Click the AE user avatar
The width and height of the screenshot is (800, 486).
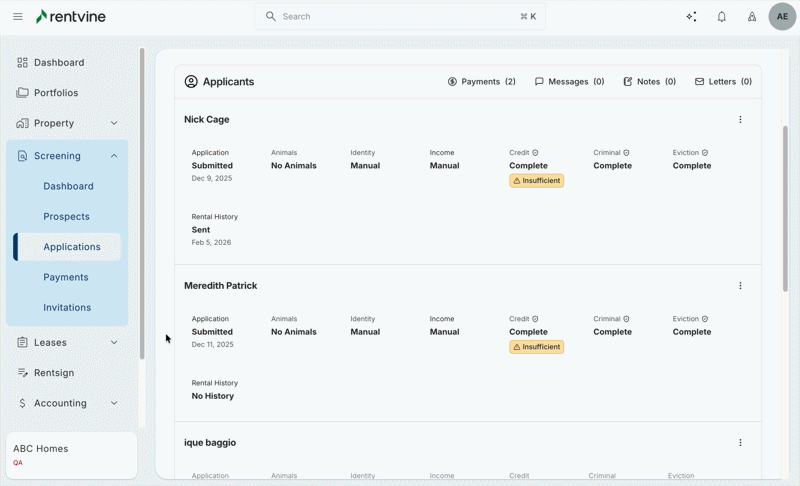tap(782, 17)
